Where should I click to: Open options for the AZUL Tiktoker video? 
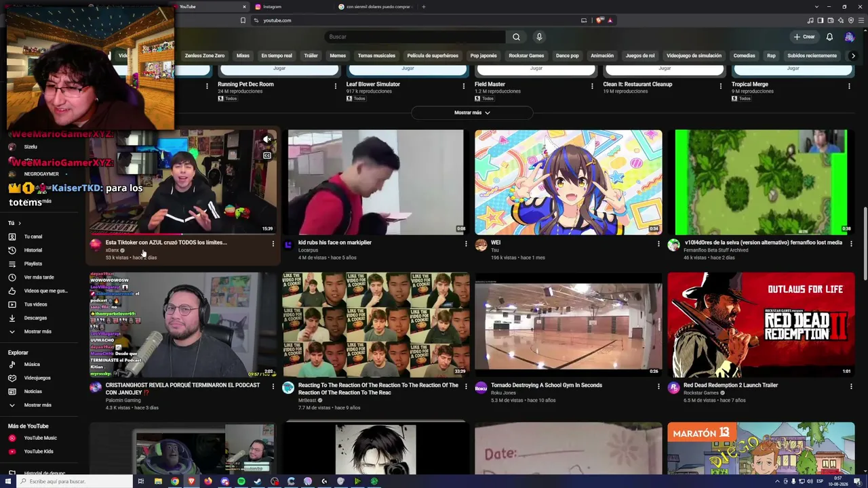[x=273, y=243]
